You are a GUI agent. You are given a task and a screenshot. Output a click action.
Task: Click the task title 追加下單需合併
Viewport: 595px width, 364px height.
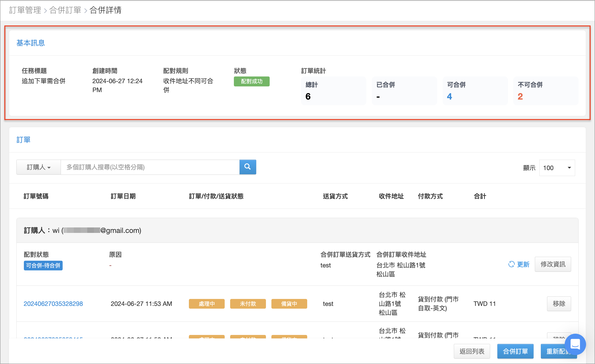point(44,81)
